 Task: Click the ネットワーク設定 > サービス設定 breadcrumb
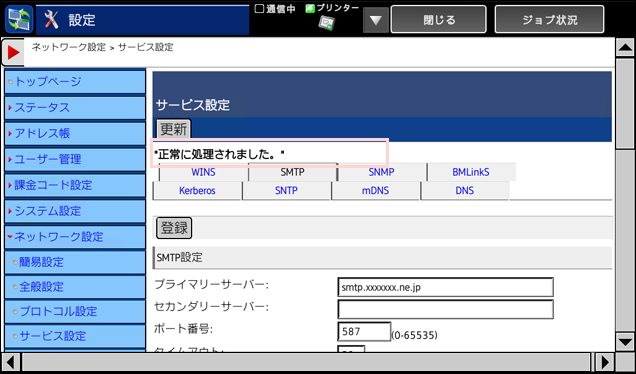pyautogui.click(x=103, y=47)
